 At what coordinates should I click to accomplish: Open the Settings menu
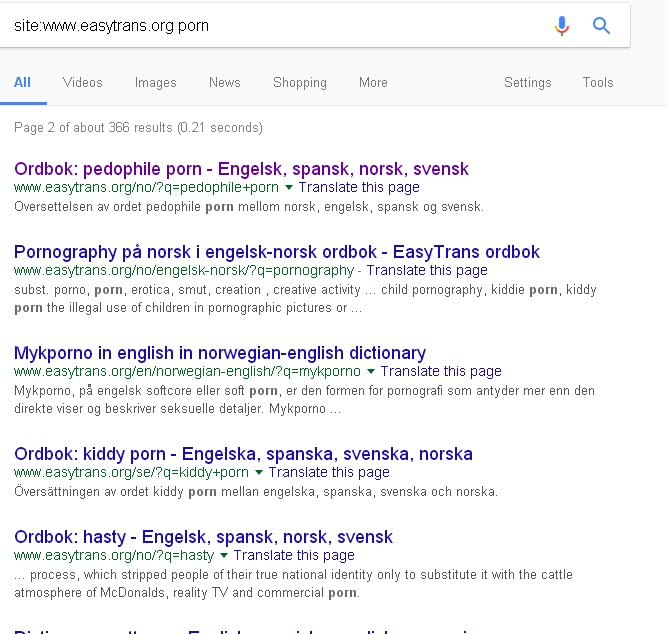coord(527,82)
